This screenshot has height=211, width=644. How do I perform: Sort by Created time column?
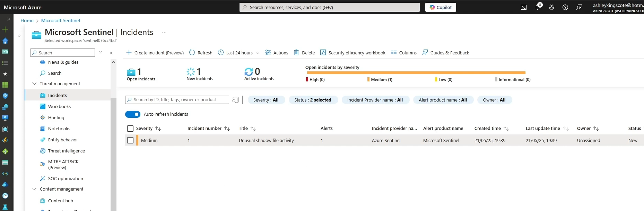(492, 129)
